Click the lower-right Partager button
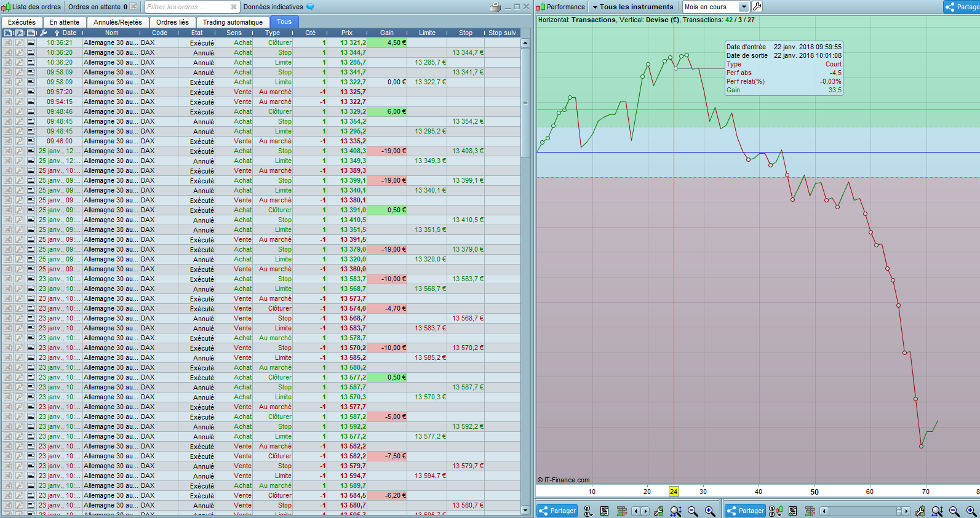The height and width of the screenshot is (518, 980). pos(745,511)
